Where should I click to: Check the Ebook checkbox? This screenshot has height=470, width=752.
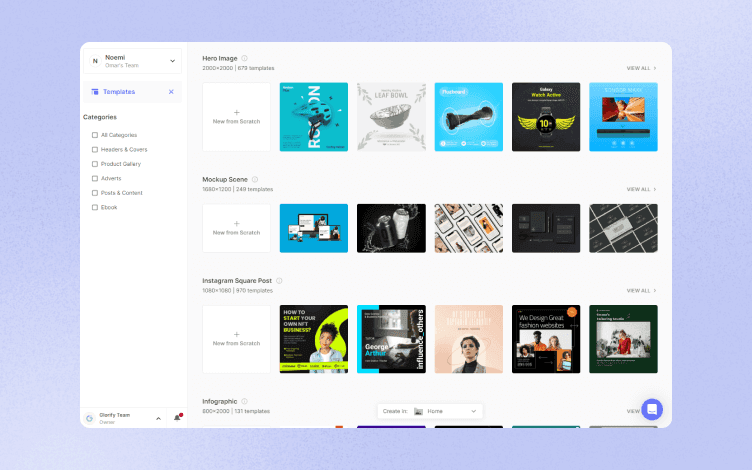95,207
